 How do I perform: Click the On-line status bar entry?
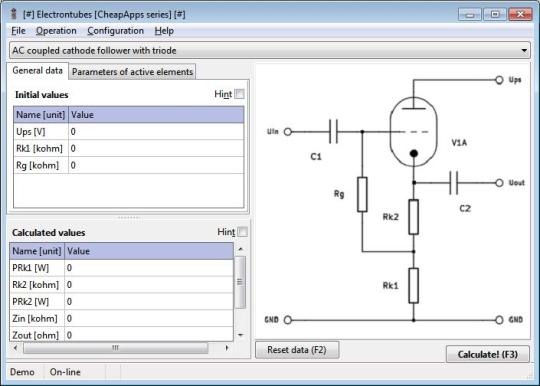65,372
